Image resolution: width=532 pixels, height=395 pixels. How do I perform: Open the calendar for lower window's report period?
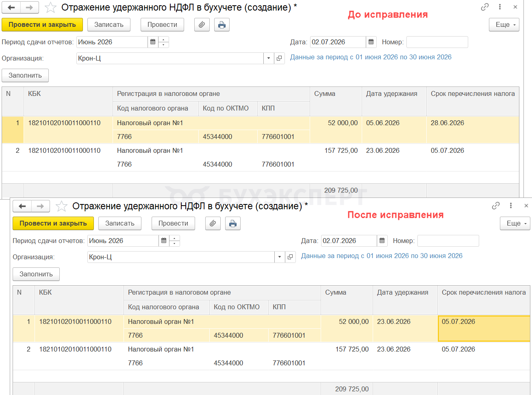coord(164,241)
